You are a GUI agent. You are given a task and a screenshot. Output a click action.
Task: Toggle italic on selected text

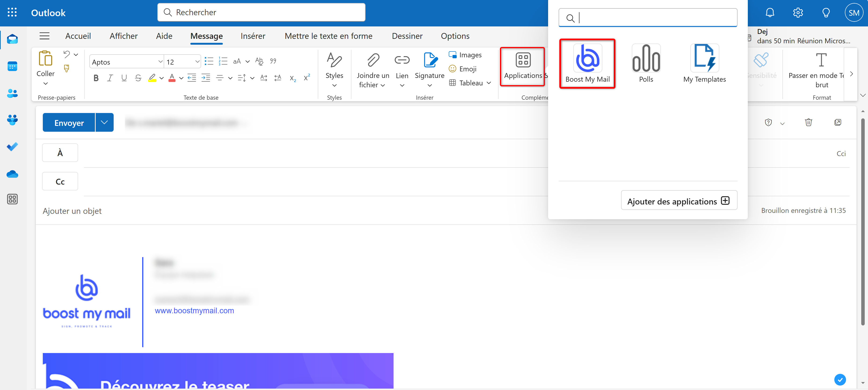pos(110,77)
